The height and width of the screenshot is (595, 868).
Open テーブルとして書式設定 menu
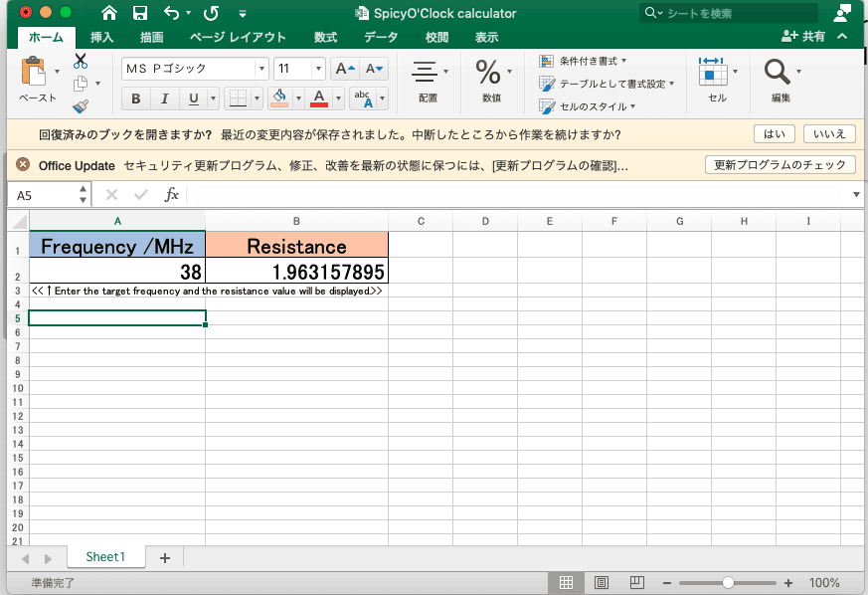click(607, 84)
